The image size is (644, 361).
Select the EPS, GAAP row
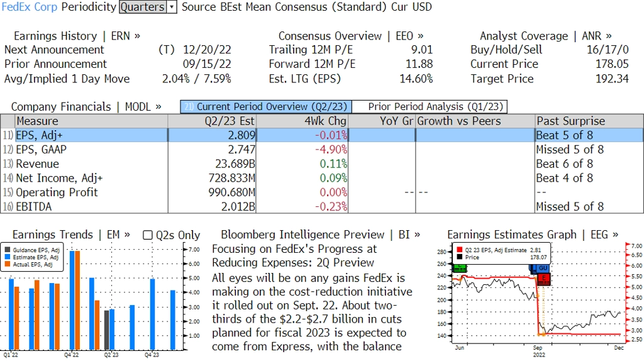pyautogui.click(x=322, y=150)
